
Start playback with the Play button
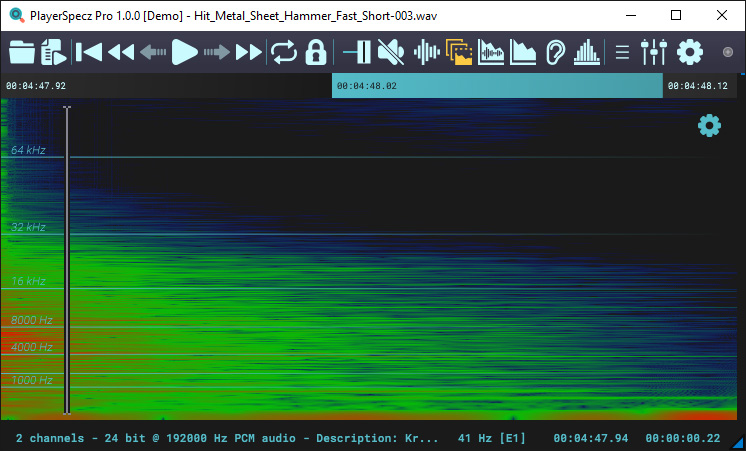[x=184, y=52]
